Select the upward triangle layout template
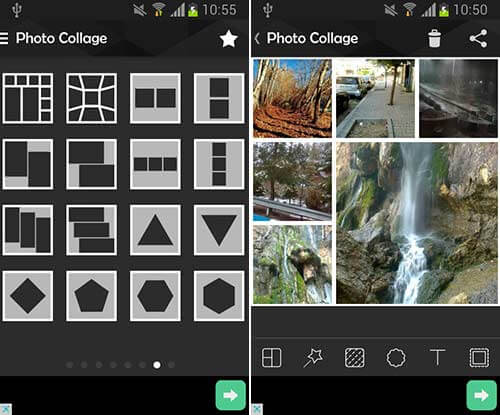The image size is (500, 415). point(155,230)
